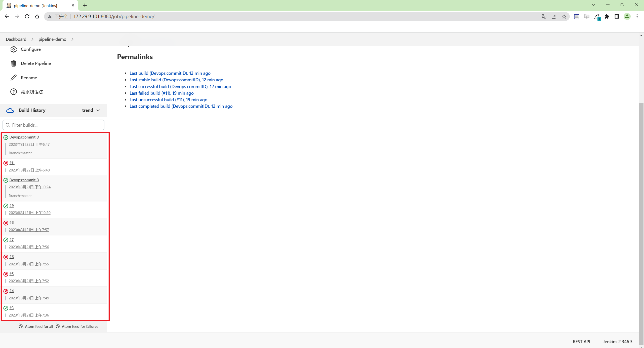Open Configure in the sidebar
Viewport: 644px width, 348px height.
[x=31, y=49]
